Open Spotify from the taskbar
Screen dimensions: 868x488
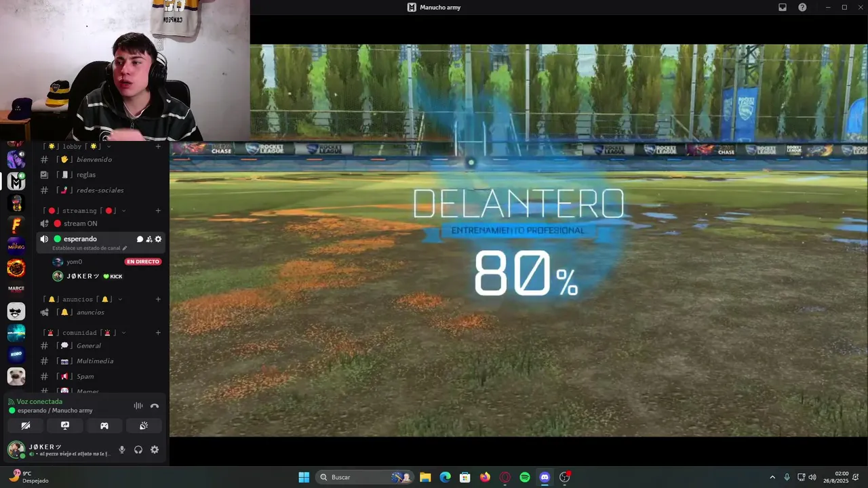525,477
